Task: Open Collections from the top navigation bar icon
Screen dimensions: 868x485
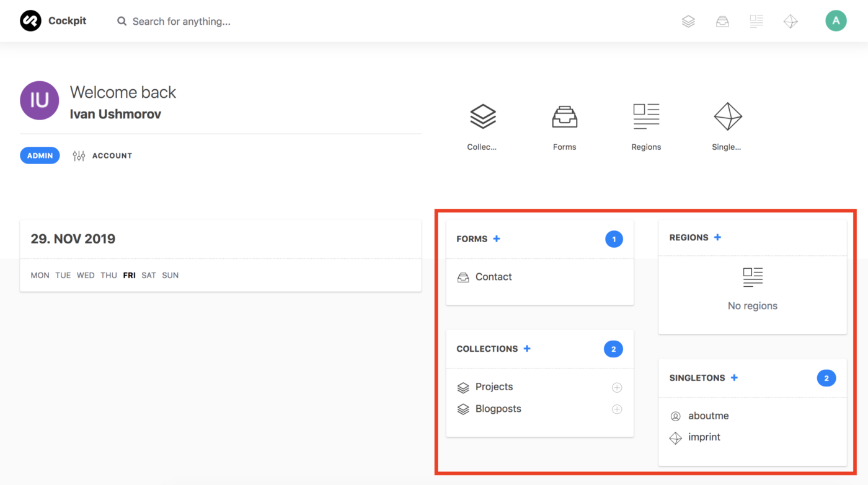Action: [x=688, y=22]
